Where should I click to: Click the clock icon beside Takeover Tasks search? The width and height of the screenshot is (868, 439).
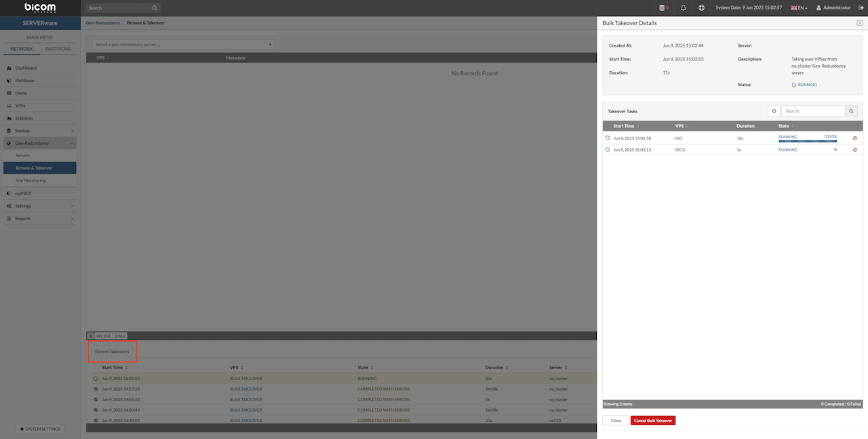(774, 111)
